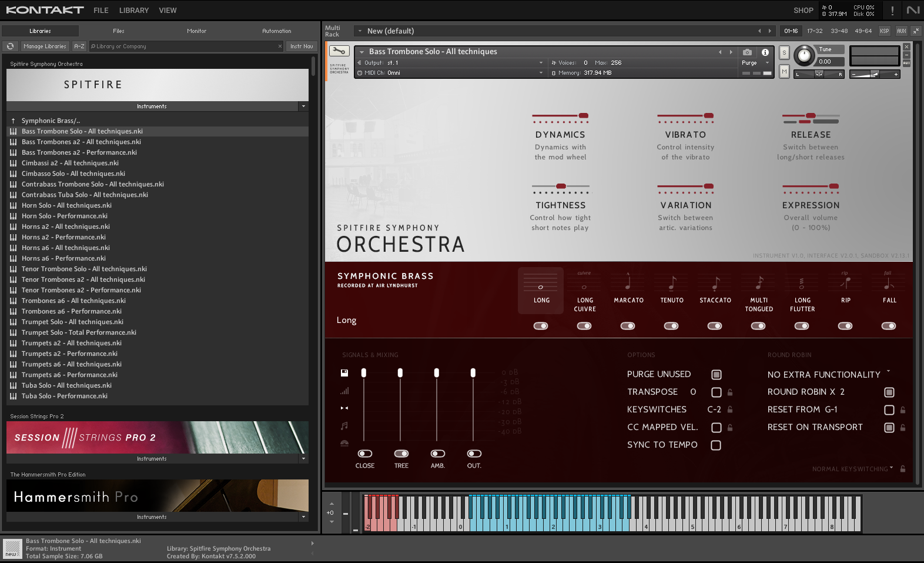Click the SHOP link

[803, 11]
